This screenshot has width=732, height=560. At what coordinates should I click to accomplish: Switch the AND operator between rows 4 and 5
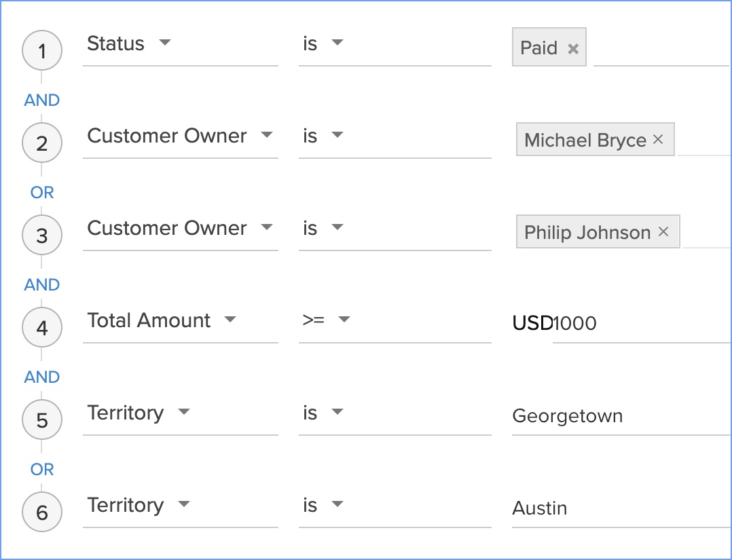click(42, 377)
